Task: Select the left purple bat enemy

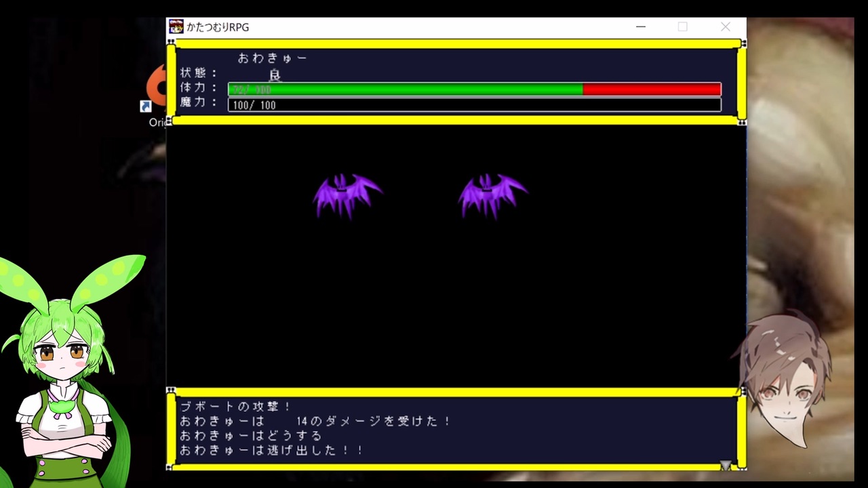Action: click(347, 196)
